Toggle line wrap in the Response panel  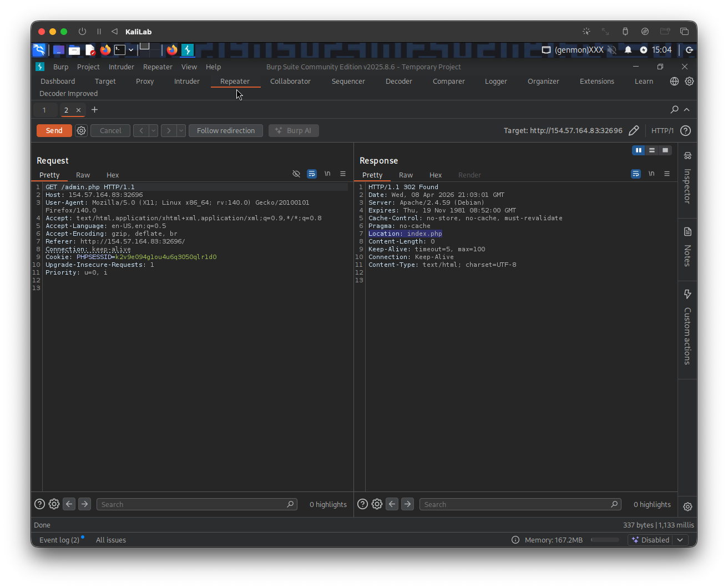[x=636, y=174]
